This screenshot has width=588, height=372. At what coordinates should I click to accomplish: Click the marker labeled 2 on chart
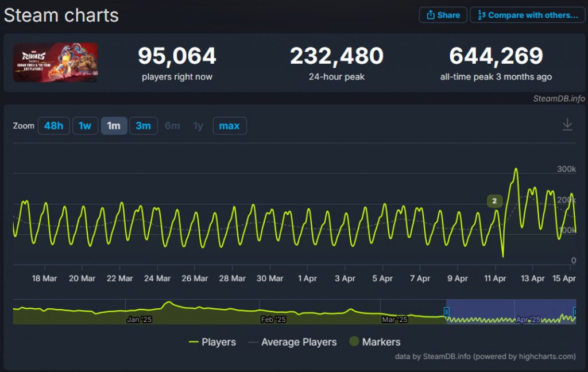494,201
